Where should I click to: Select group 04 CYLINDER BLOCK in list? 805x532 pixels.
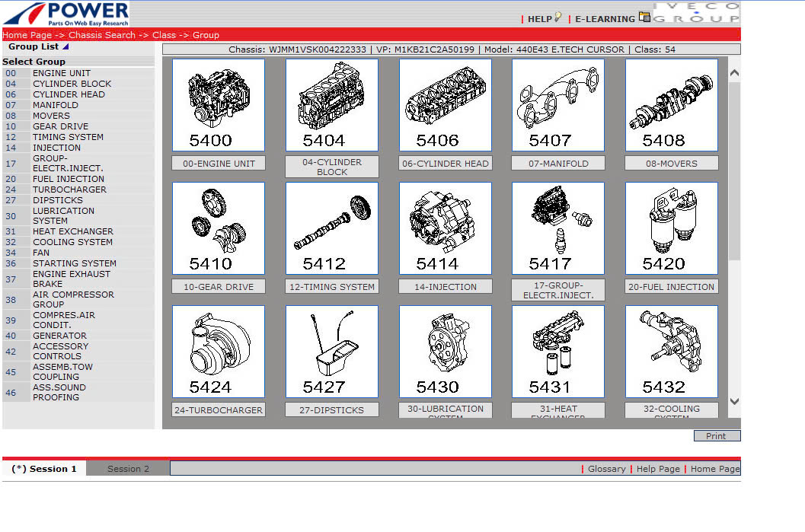(x=78, y=84)
